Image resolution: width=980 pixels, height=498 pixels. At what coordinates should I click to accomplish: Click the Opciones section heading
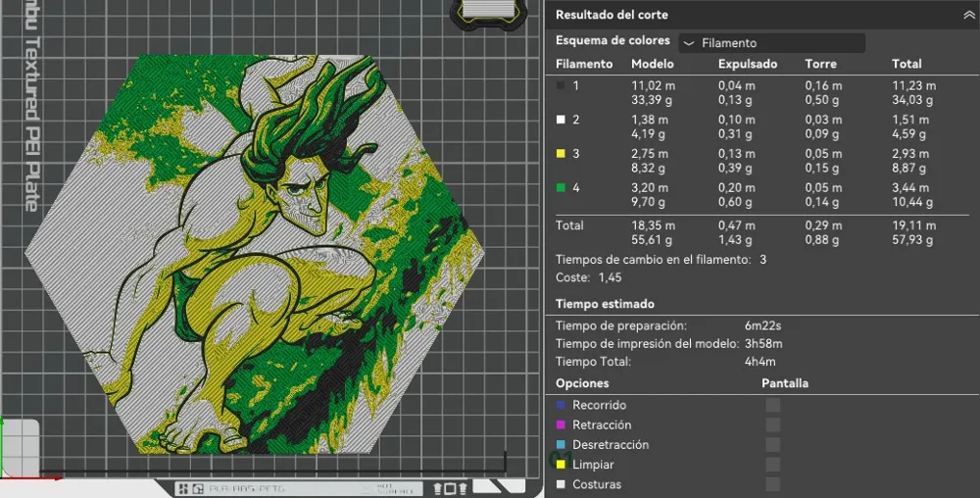point(582,383)
